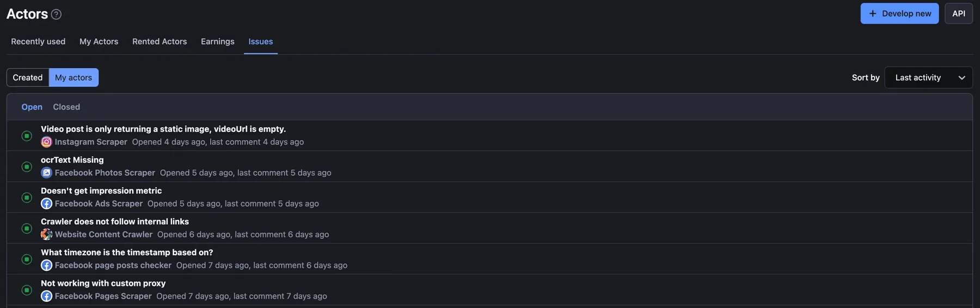
Task: Select the My actors filter toggle
Action: (x=73, y=78)
